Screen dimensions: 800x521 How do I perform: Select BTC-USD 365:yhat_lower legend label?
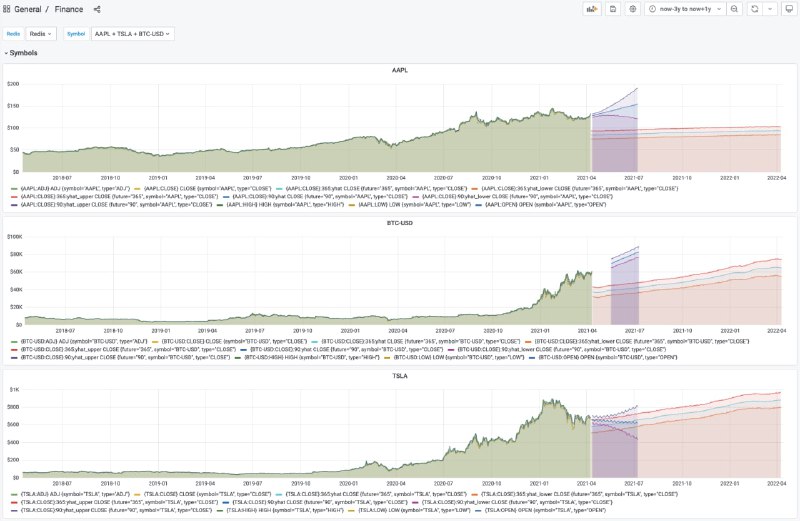click(x=641, y=341)
